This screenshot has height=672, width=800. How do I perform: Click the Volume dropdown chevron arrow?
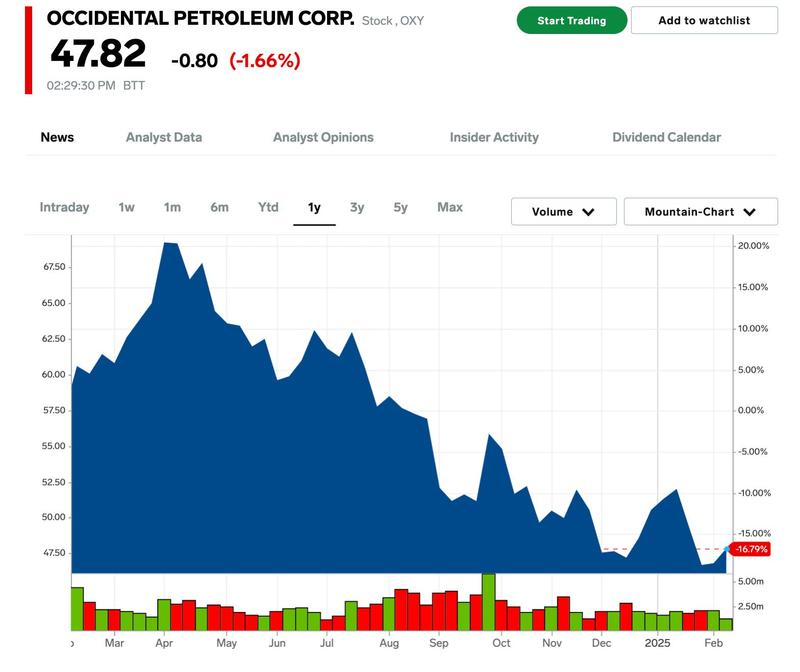pyautogui.click(x=588, y=212)
